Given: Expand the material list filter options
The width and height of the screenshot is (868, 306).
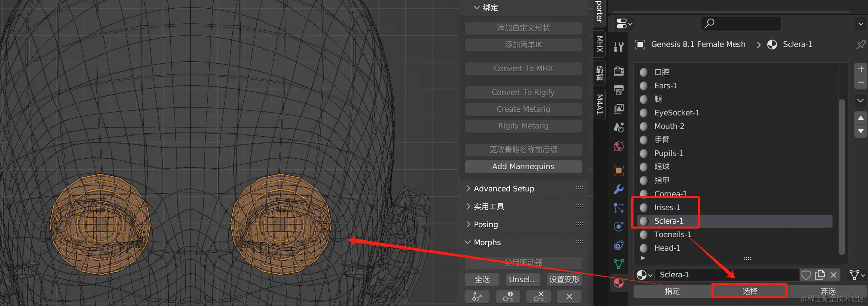Looking at the screenshot, I should 643,258.
